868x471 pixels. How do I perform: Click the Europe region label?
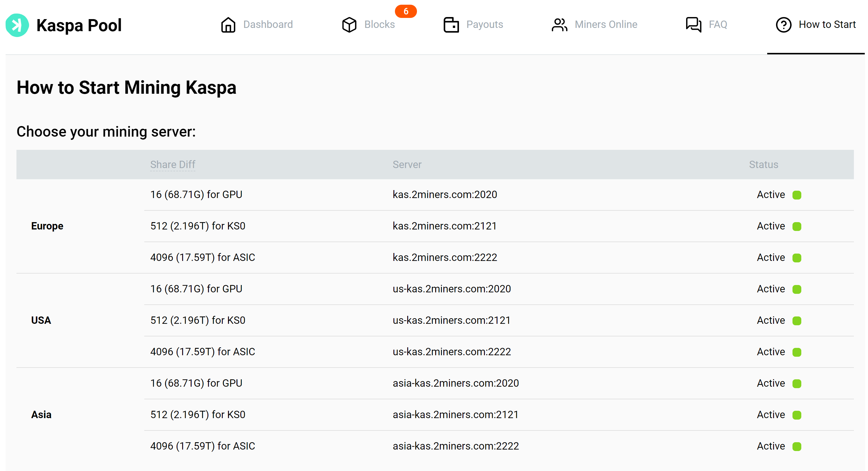47,226
